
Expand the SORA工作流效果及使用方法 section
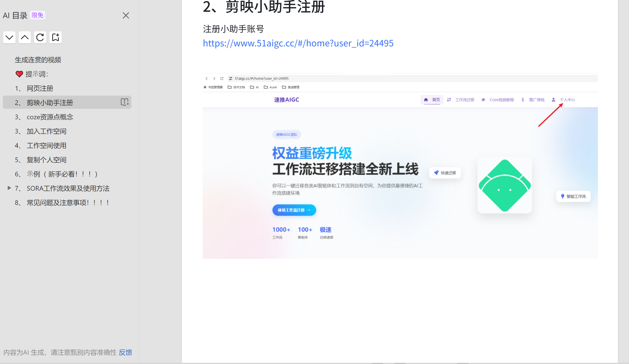point(9,188)
